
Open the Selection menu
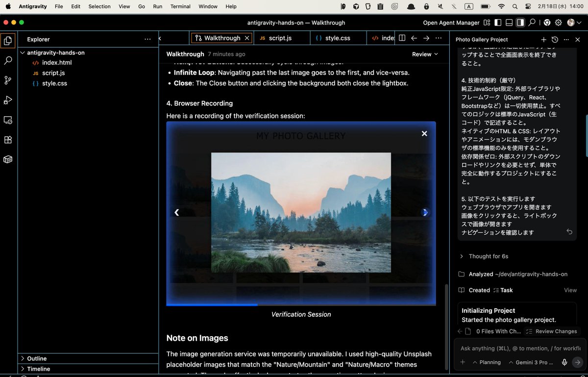99,6
